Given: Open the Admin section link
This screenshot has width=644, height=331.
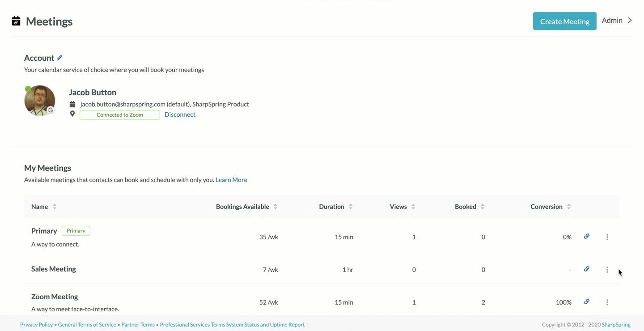Looking at the screenshot, I should pyautogui.click(x=612, y=20).
